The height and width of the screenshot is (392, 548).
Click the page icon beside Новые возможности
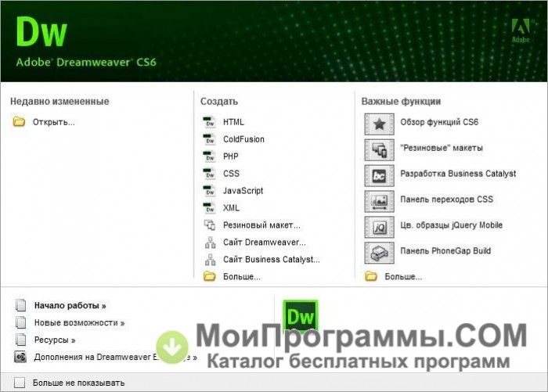click(20, 322)
